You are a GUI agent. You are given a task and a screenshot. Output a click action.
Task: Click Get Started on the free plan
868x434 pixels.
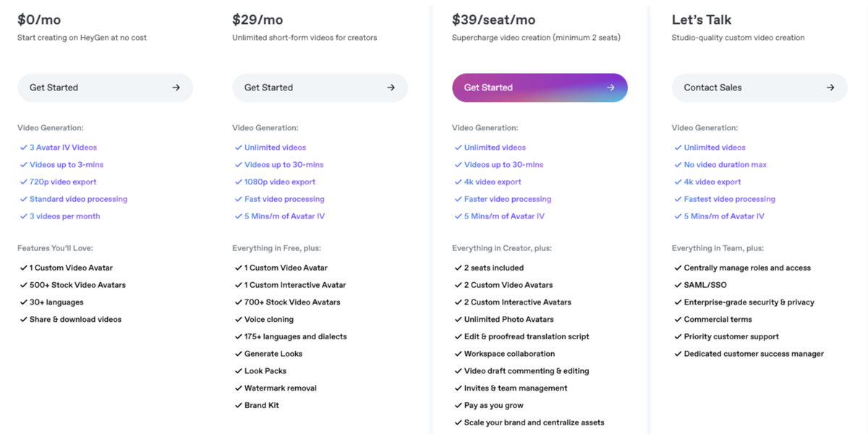pos(105,87)
